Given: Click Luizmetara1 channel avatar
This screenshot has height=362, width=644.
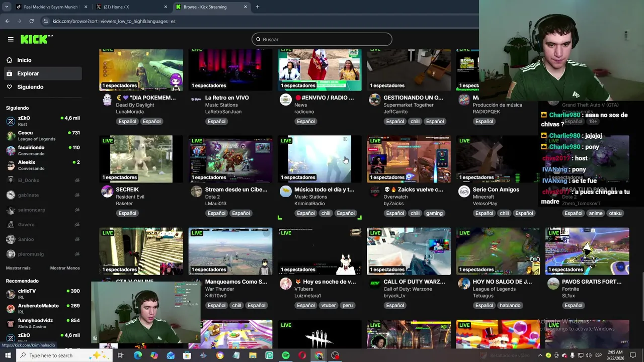Looking at the screenshot, I should (286, 284).
